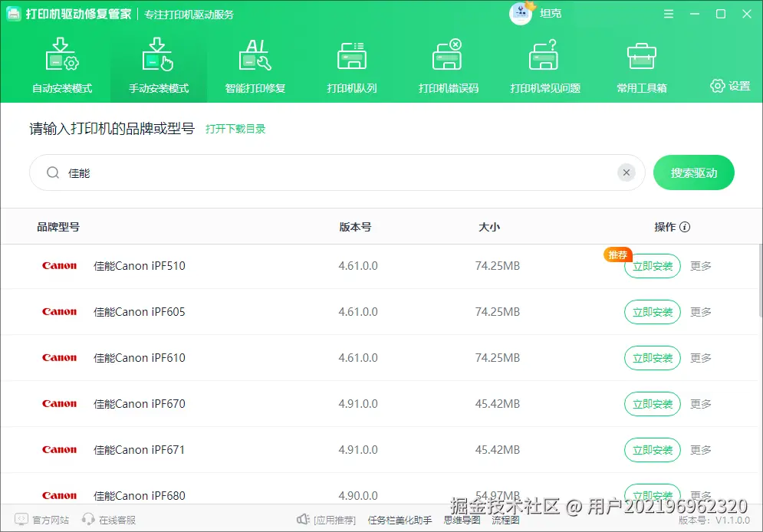Select the 佳能Canon iPF670 model name
Screen dimensions: 763x532
[139, 404]
